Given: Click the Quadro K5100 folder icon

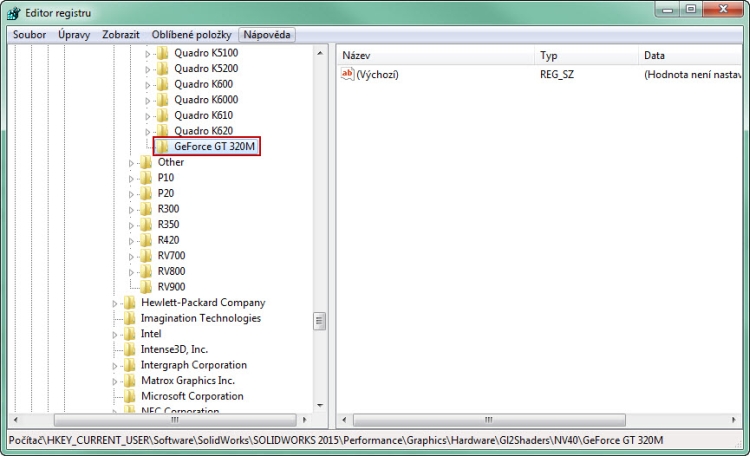Looking at the screenshot, I should pyautogui.click(x=163, y=53).
